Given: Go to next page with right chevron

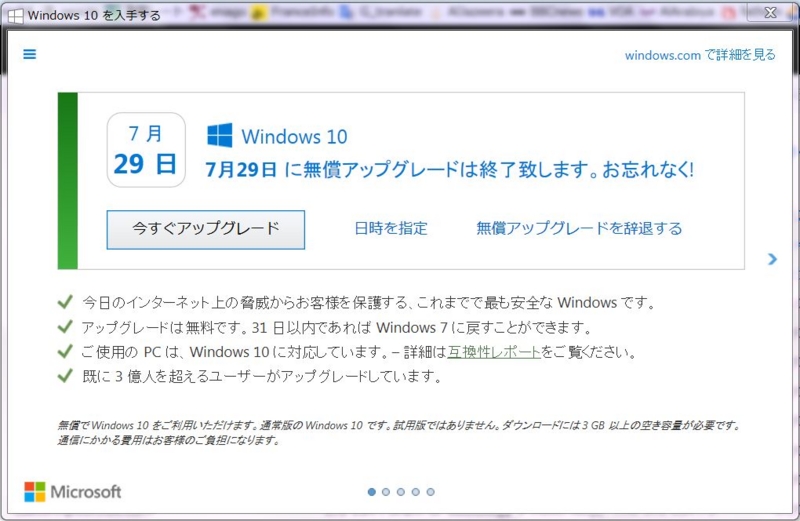Looking at the screenshot, I should coord(772,259).
